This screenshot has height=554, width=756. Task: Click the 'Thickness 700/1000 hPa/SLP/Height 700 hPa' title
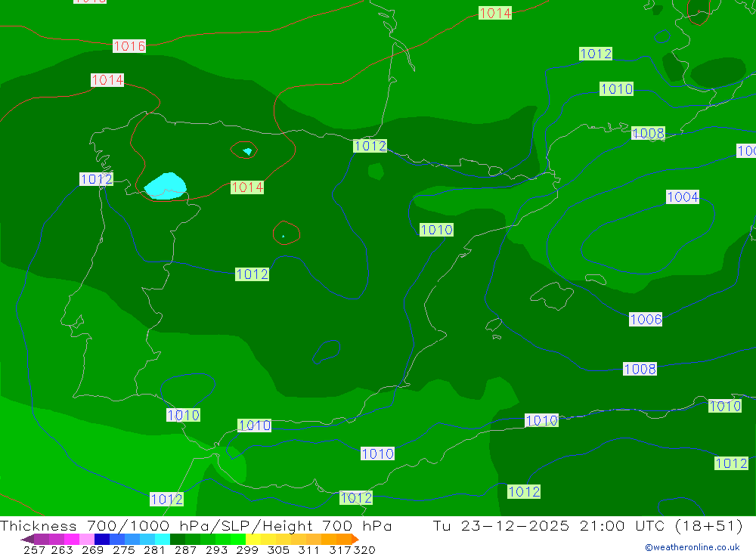coord(196,525)
